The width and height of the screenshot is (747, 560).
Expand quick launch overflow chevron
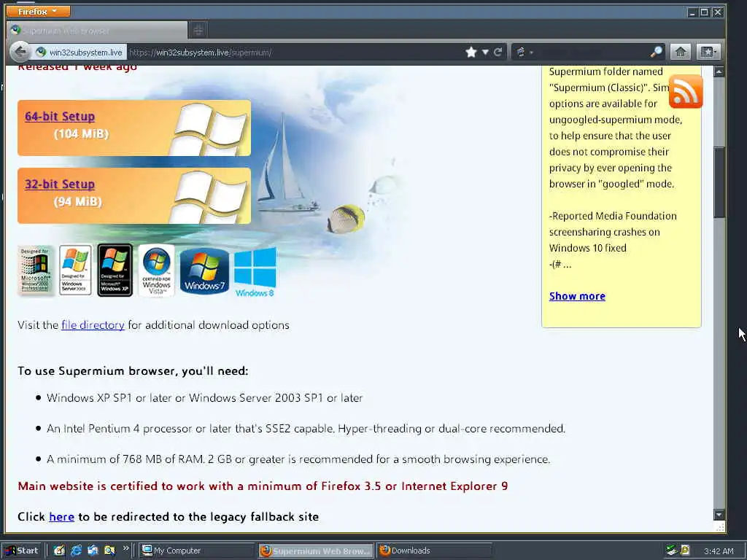coord(125,548)
